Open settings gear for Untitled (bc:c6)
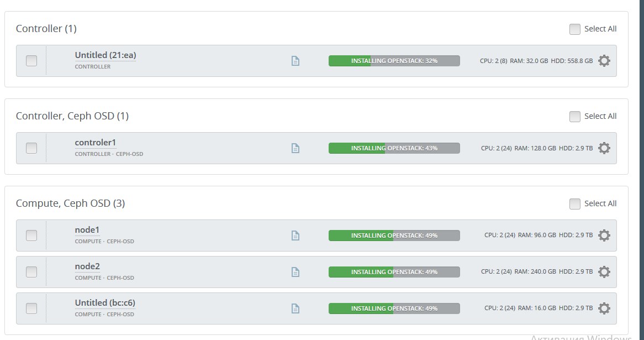Viewport: 644px width, 340px height. [x=604, y=308]
